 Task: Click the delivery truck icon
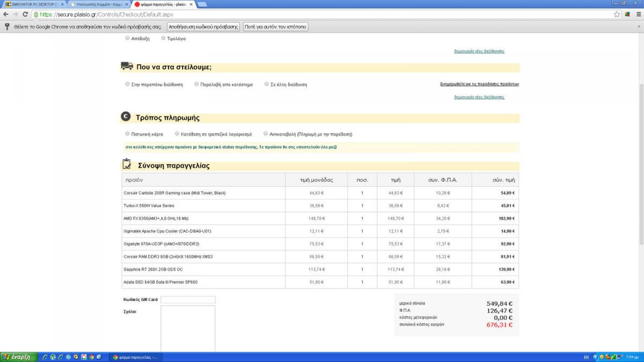pos(127,66)
